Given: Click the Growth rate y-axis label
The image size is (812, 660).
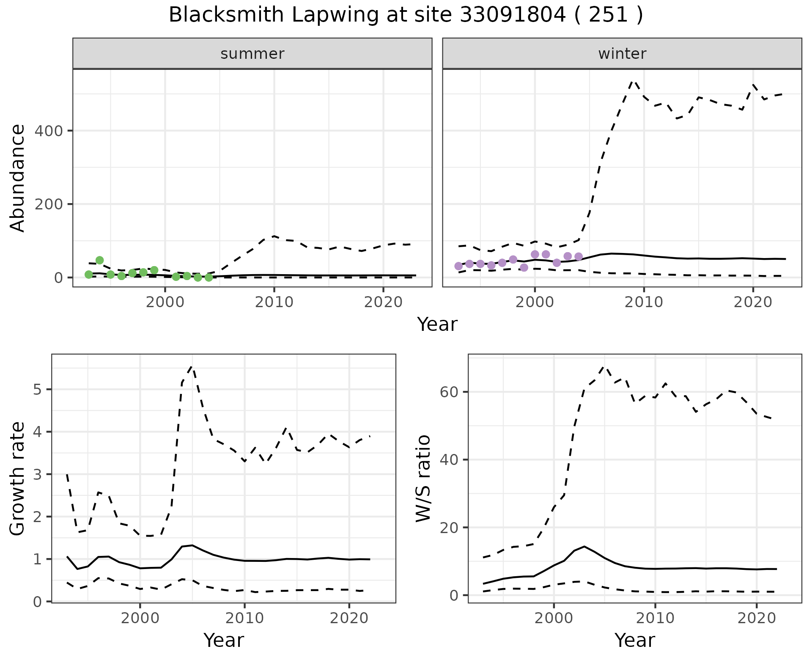Looking at the screenshot, I should (18, 478).
